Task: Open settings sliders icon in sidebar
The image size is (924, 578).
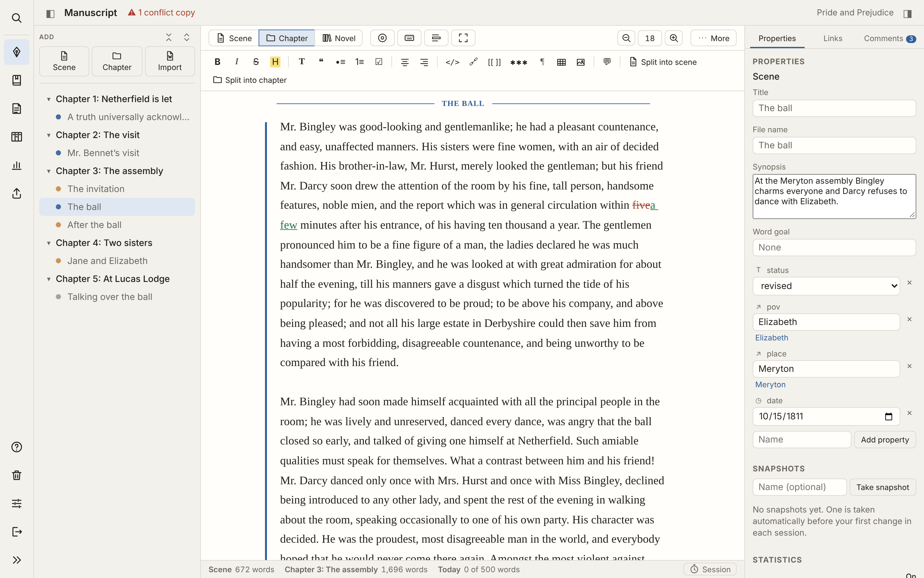Action: pyautogui.click(x=16, y=504)
